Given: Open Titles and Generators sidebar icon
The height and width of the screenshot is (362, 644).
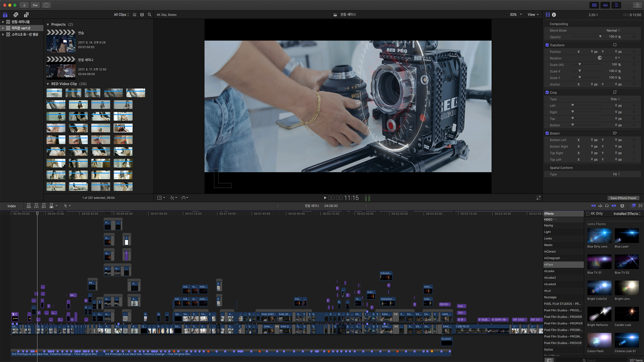Looking at the screenshot, I should [26, 15].
